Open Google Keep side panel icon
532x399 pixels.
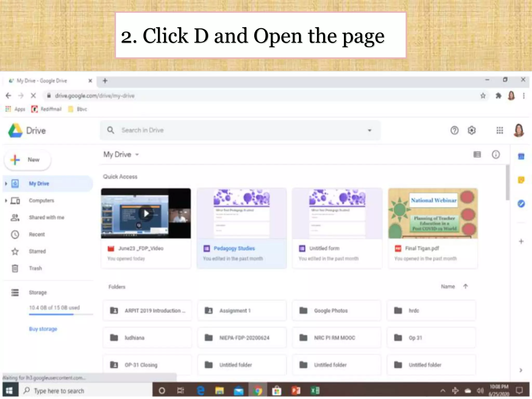(x=521, y=180)
